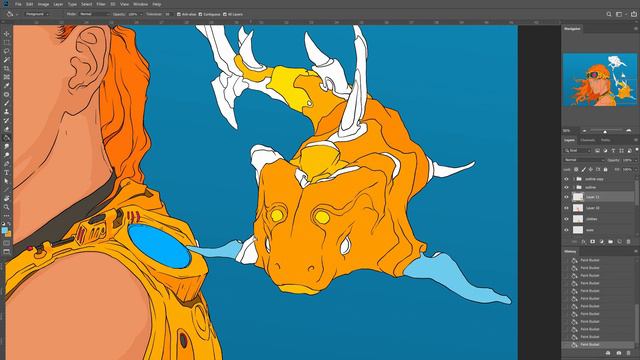This screenshot has height=360, width=640.
Task: Click lock image pixels brush icon
Action: [584, 169]
